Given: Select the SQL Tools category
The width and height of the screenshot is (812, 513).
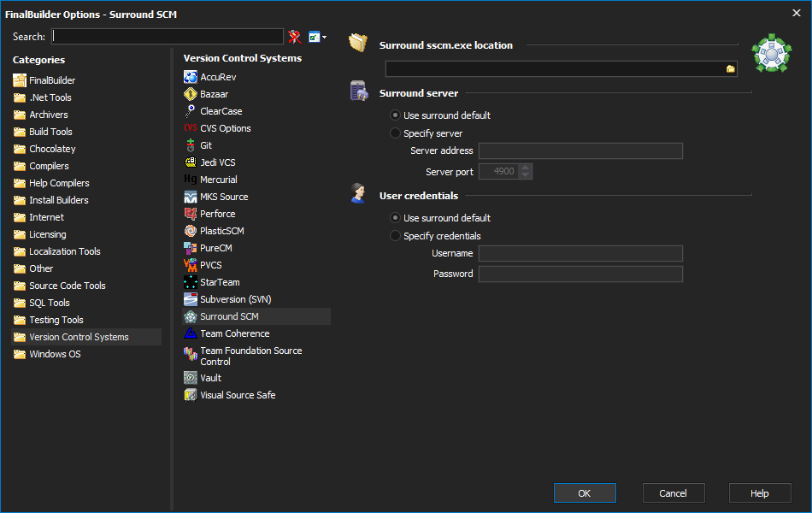Looking at the screenshot, I should pos(50,303).
